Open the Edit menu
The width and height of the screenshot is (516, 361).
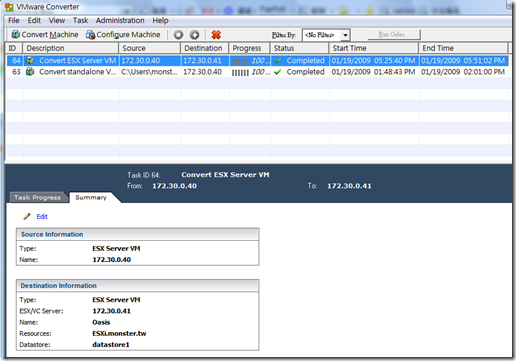(x=34, y=21)
